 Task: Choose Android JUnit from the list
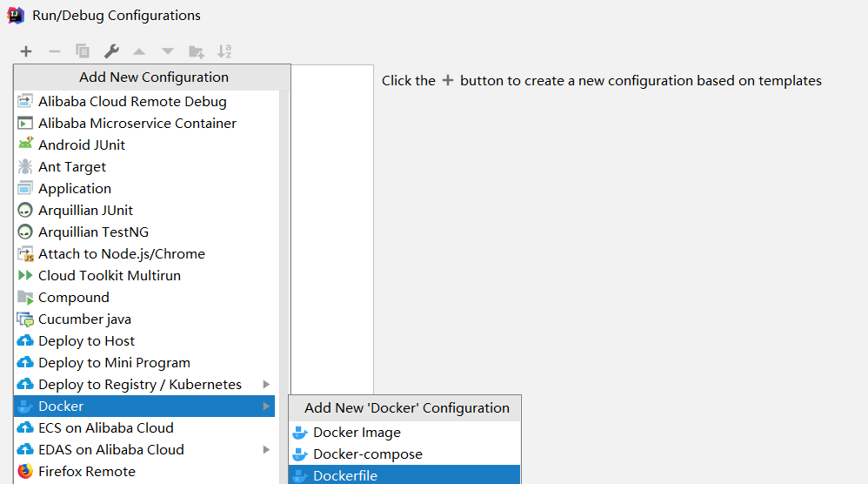(144, 145)
